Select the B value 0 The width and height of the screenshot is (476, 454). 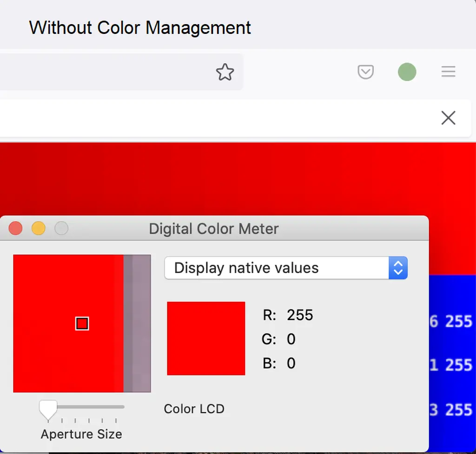coord(291,363)
